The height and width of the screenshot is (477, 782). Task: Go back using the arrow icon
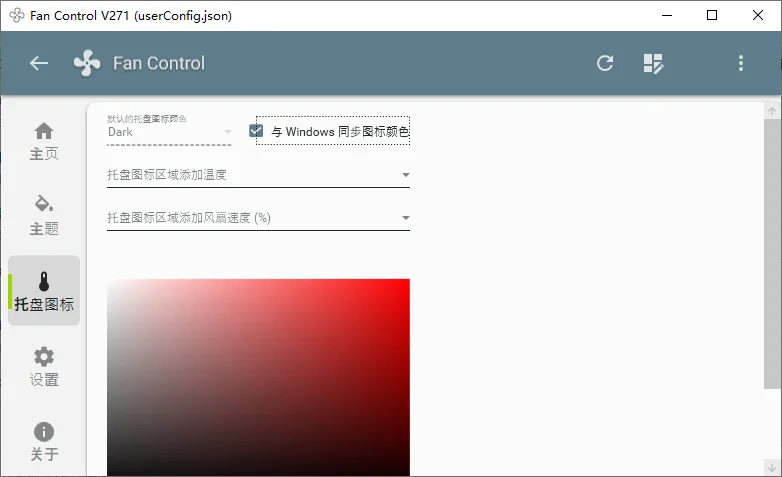[x=38, y=63]
